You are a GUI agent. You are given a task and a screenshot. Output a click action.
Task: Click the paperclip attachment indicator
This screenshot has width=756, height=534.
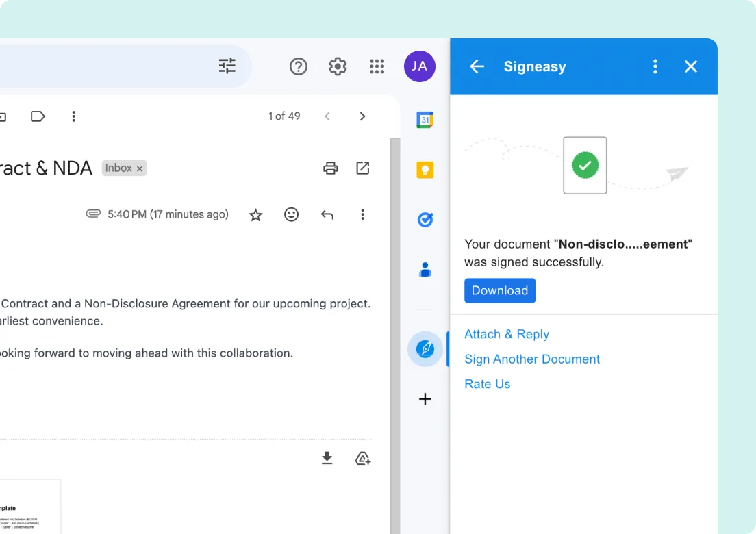pyautogui.click(x=93, y=214)
